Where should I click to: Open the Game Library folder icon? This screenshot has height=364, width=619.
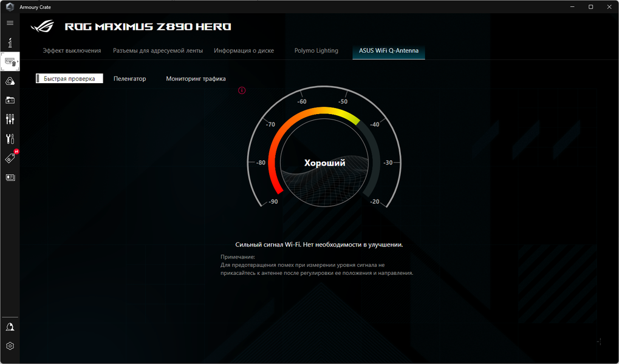tap(10, 101)
